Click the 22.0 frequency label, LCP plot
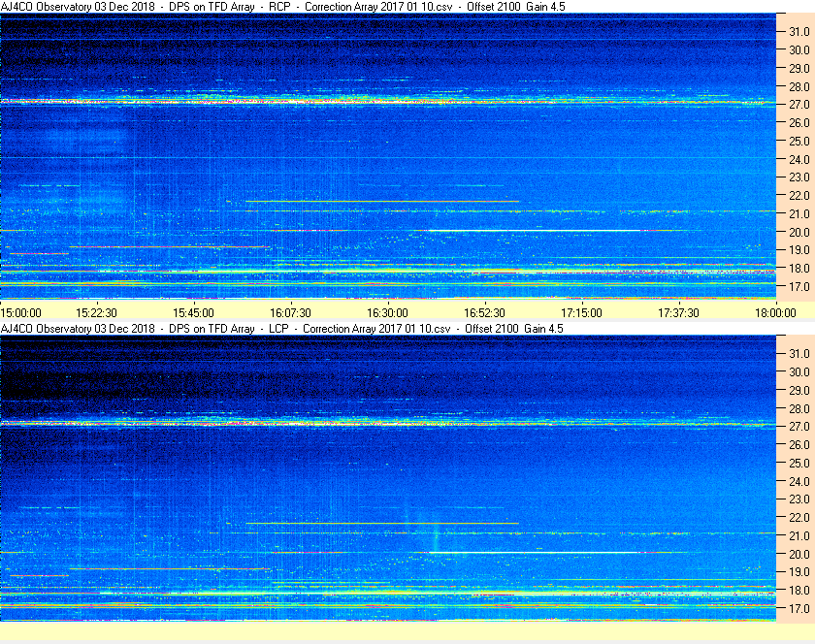815x644 pixels. point(799,517)
